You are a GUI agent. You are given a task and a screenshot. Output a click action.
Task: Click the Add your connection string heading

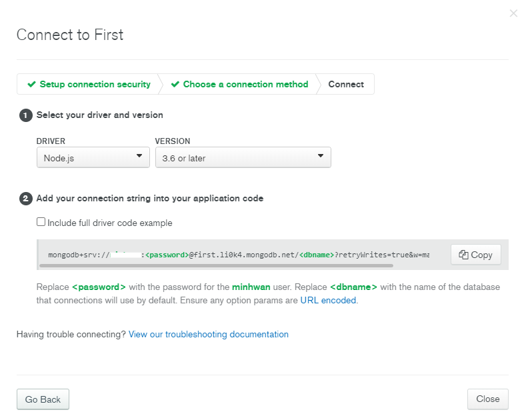coord(150,199)
